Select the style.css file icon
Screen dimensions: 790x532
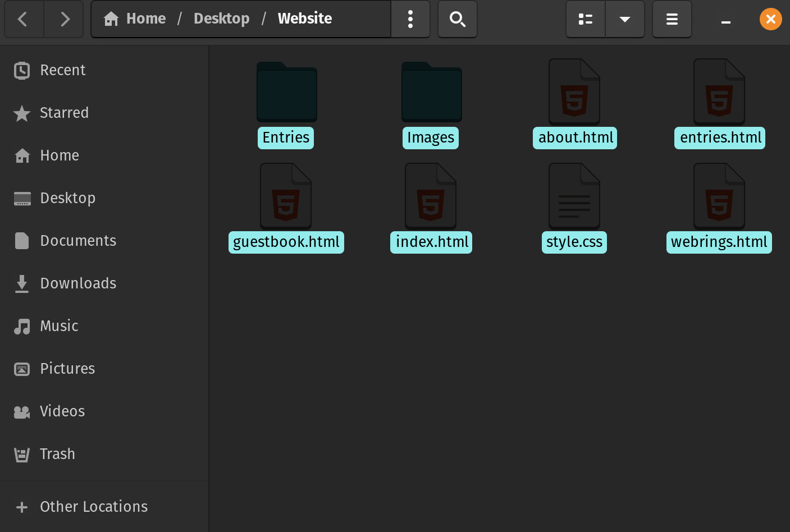[x=574, y=196]
